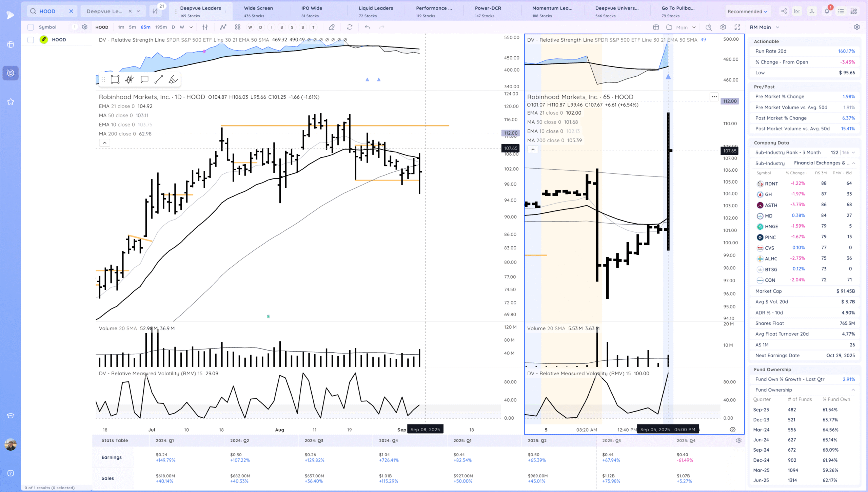
Task: Collapse the 65-minute chart indicator legend
Action: coord(533,149)
